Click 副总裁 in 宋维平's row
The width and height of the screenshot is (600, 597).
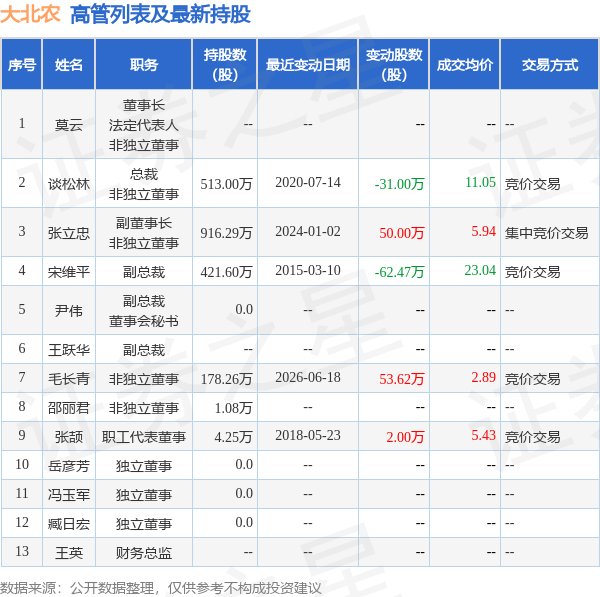(144, 272)
